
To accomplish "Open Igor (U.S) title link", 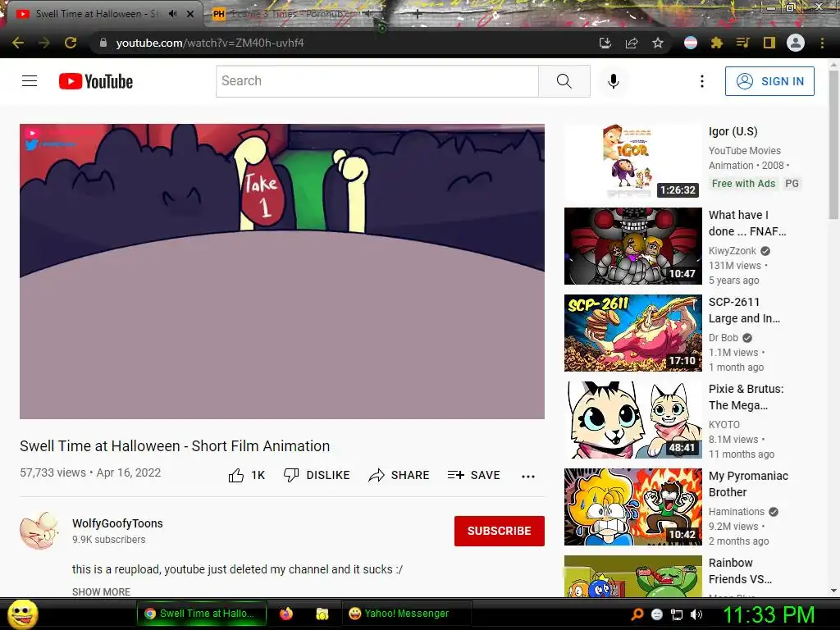I will (x=733, y=132).
